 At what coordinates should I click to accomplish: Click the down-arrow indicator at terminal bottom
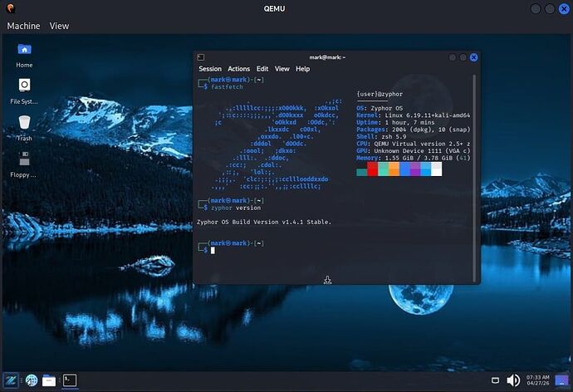(327, 280)
